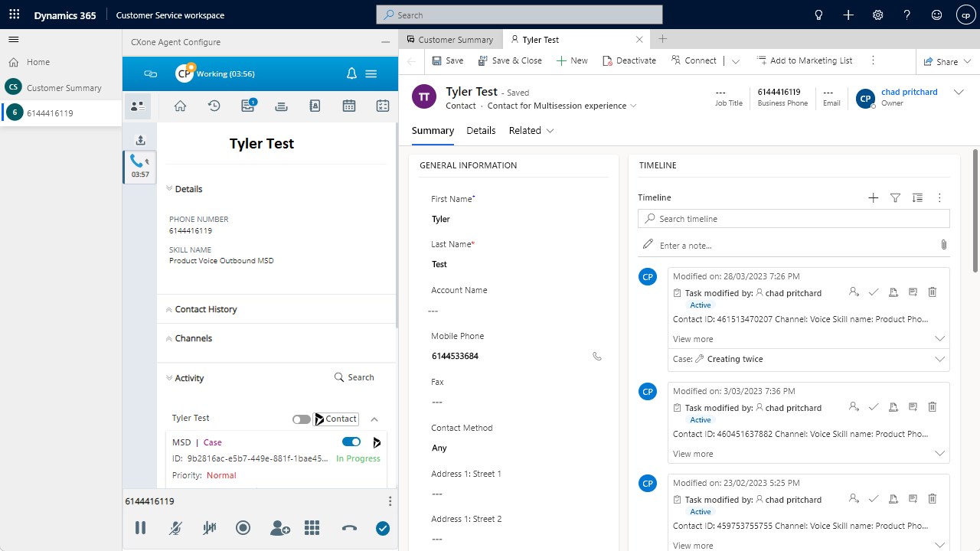Open the MSD Case record via Dynamics icon

pyautogui.click(x=377, y=442)
